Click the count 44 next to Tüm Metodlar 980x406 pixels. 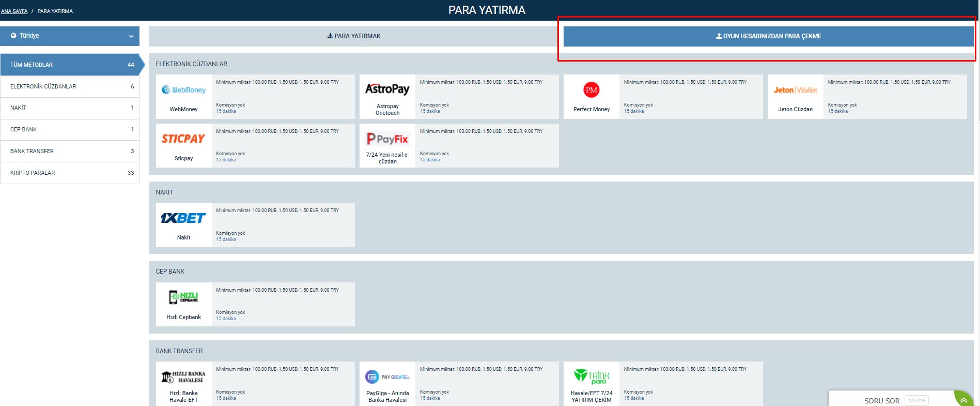point(131,65)
